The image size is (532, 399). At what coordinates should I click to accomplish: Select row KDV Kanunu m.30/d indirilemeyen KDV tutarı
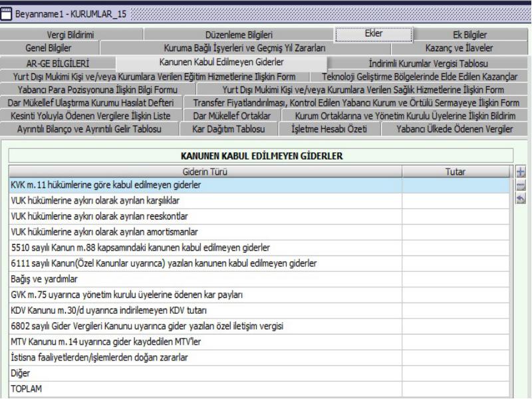click(259, 311)
